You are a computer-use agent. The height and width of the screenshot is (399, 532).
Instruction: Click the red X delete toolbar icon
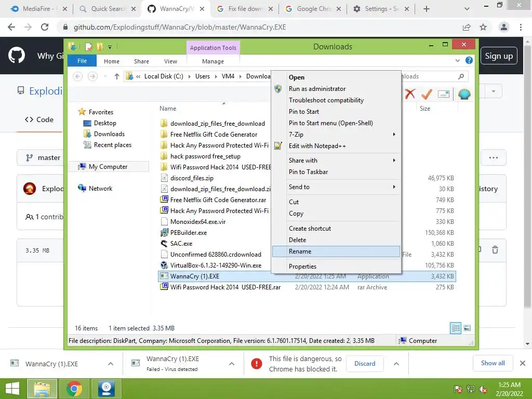(410, 94)
